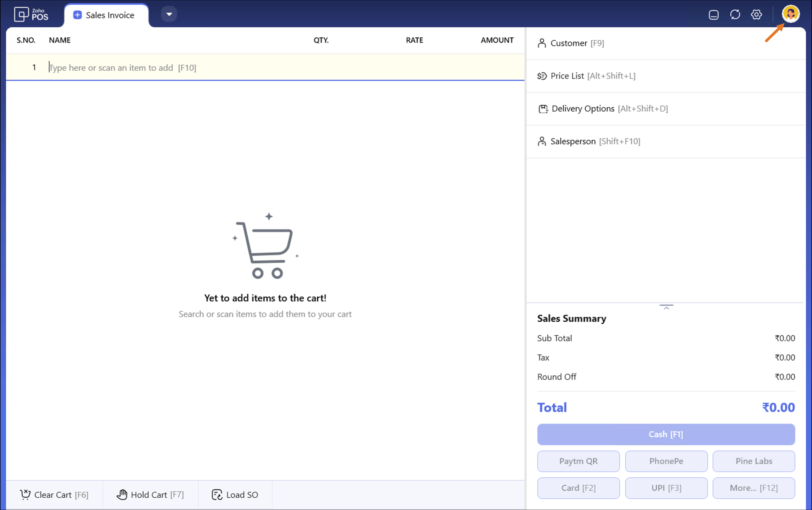Viewport: 812px width, 510px height.
Task: Click the Zoho POS logo icon
Action: point(21,14)
